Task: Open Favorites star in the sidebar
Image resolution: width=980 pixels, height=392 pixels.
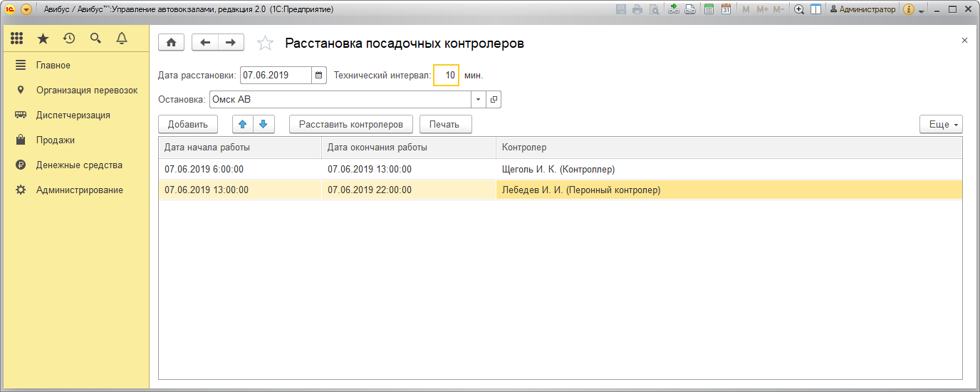Action: pos(43,38)
